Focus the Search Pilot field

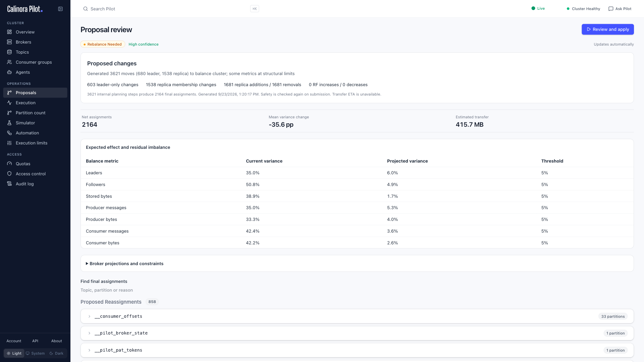[x=171, y=9]
